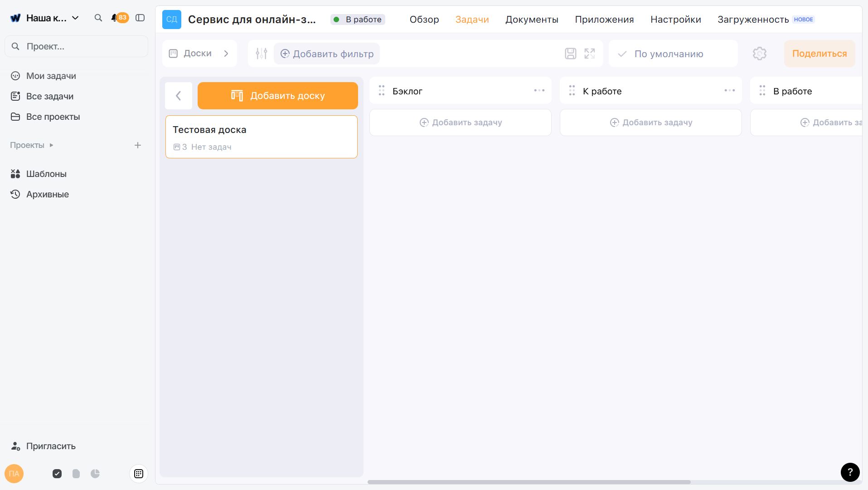
Task: Switch to the Приложения tab
Action: tap(604, 20)
